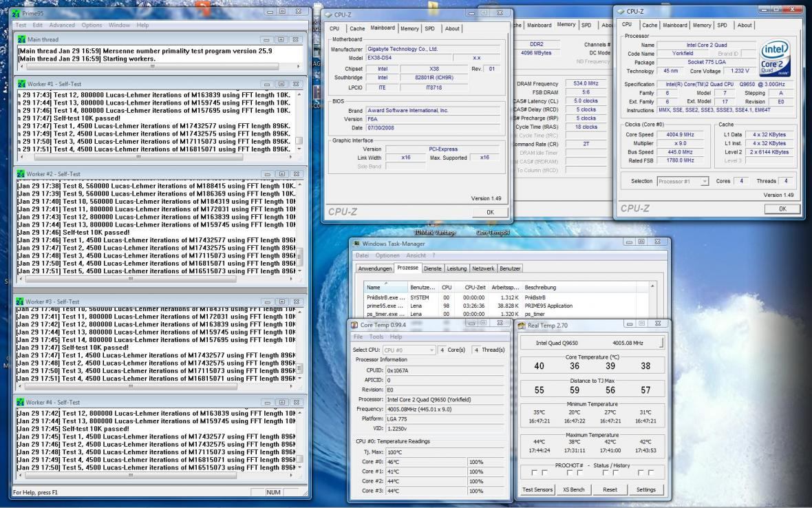The width and height of the screenshot is (812, 508).
Task: Open the Test menu in Prime95
Action: [21, 25]
